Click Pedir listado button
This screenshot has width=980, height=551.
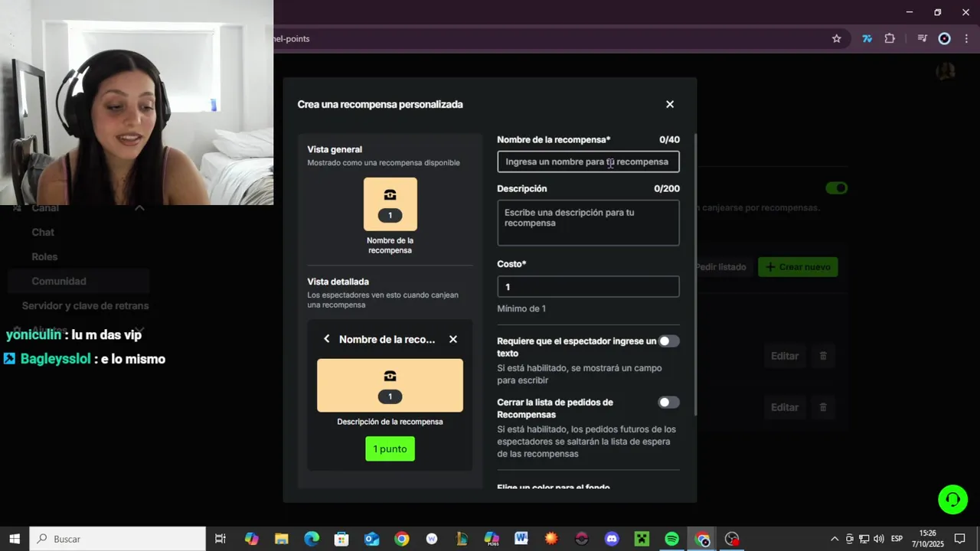pyautogui.click(x=720, y=267)
